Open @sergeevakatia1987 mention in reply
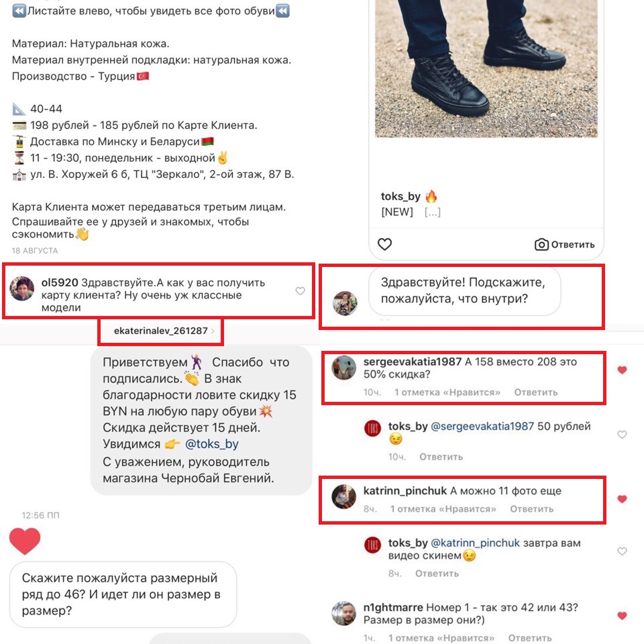This screenshot has width=644, height=644. click(x=482, y=427)
